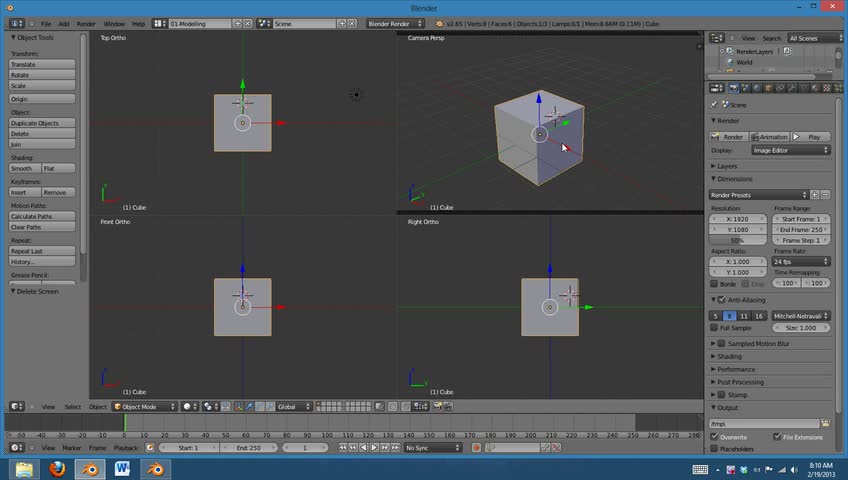
Task: Open the Object Mode dropdown
Action: [x=144, y=407]
